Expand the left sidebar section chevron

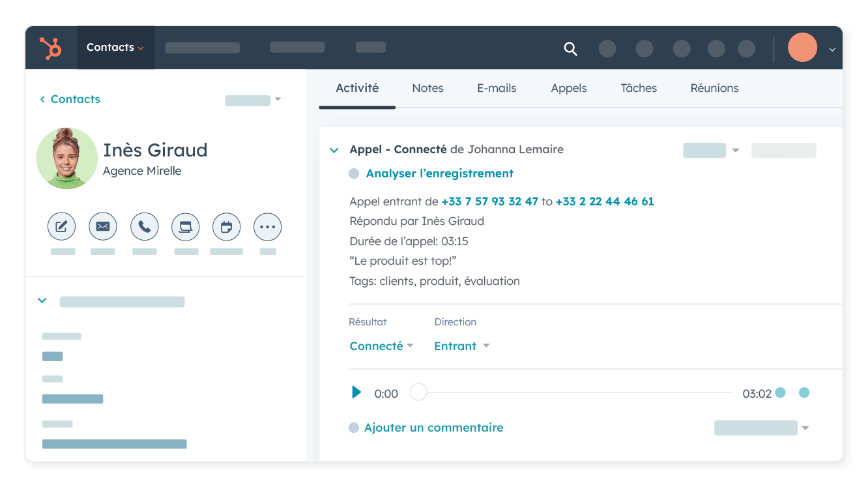(x=42, y=300)
